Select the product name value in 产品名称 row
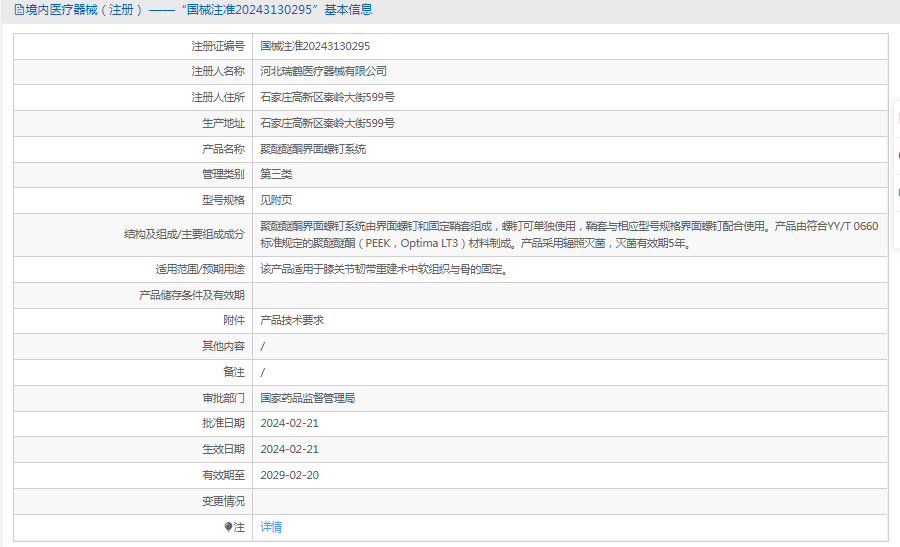900x547 pixels. tap(313, 149)
